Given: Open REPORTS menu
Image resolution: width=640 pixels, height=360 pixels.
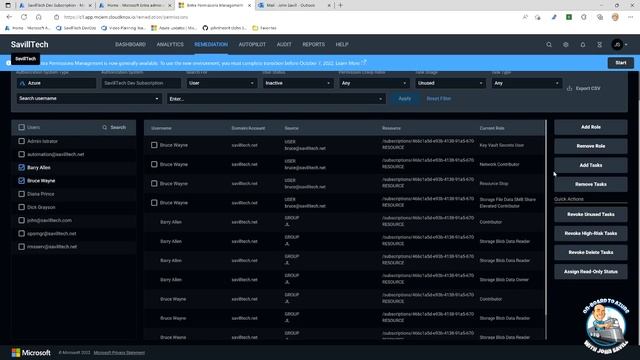Looking at the screenshot, I should (313, 44).
